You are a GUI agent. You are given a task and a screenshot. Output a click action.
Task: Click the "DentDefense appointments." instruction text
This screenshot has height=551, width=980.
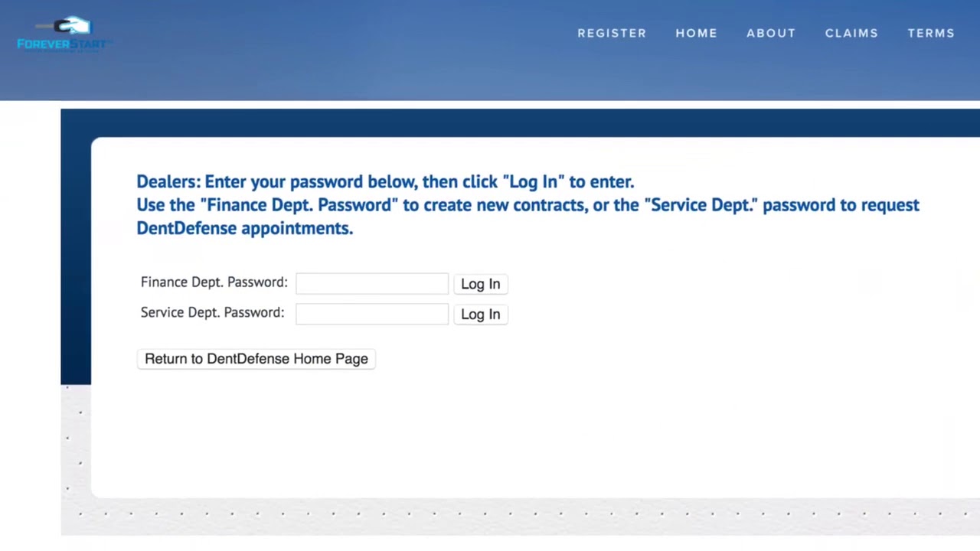244,228
